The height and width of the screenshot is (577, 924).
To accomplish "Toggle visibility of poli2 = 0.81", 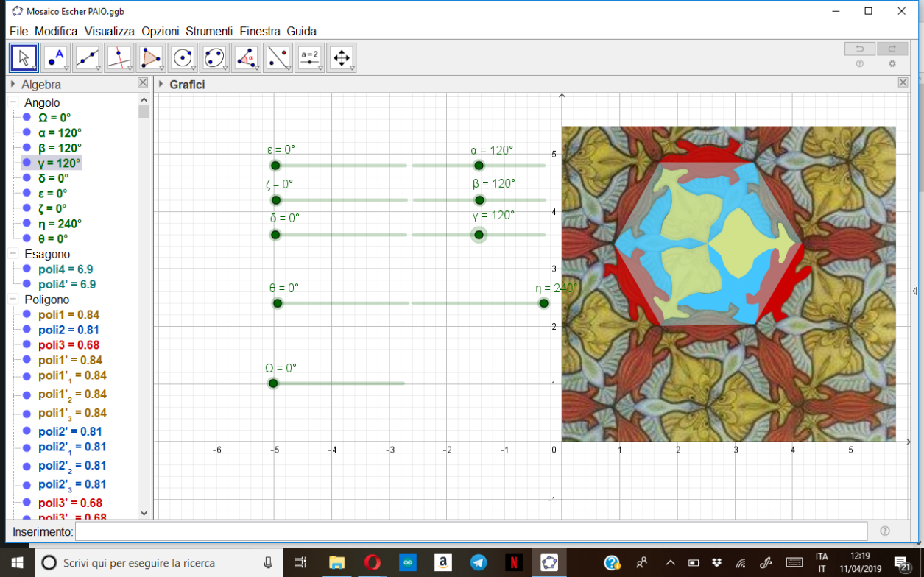I will (x=27, y=330).
